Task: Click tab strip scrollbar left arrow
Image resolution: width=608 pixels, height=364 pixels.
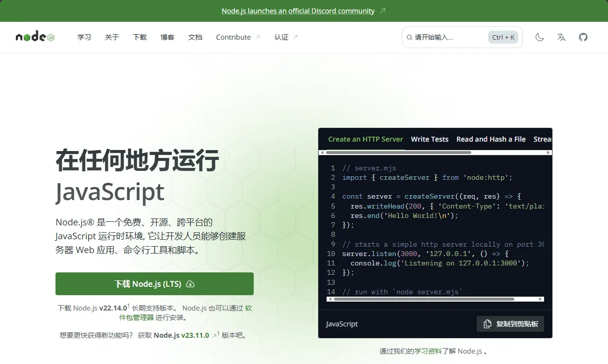Action: [x=322, y=153]
